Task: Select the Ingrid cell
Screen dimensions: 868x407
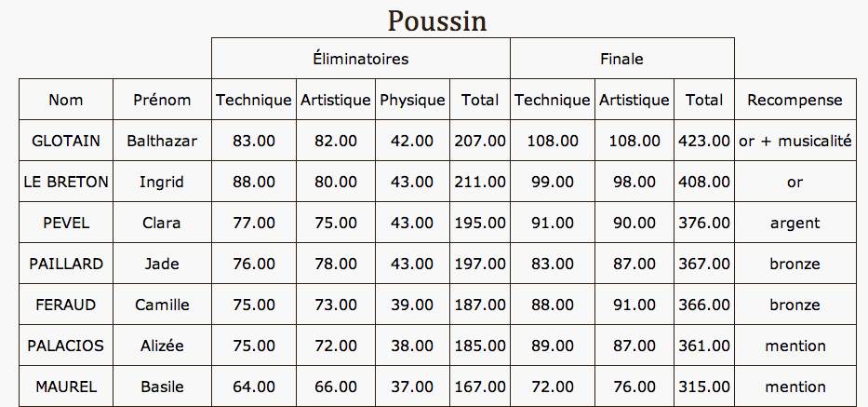Action: tap(162, 182)
